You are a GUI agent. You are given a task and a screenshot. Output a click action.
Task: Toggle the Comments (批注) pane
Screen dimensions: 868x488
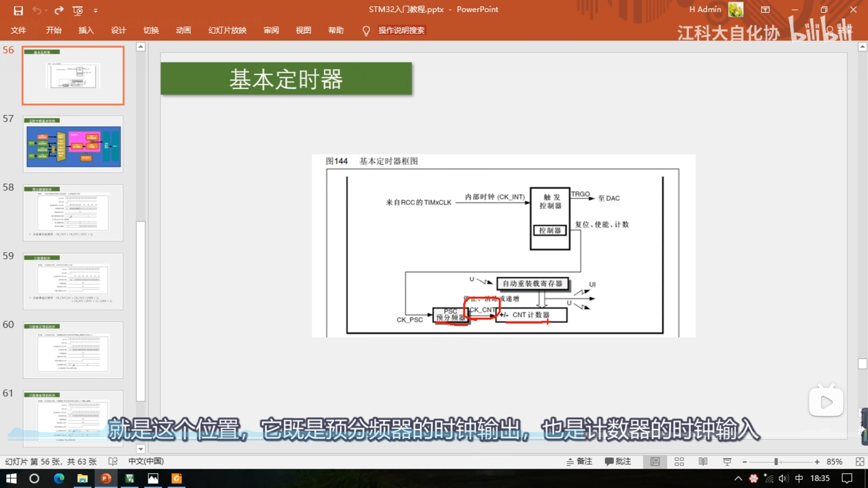pyautogui.click(x=618, y=462)
